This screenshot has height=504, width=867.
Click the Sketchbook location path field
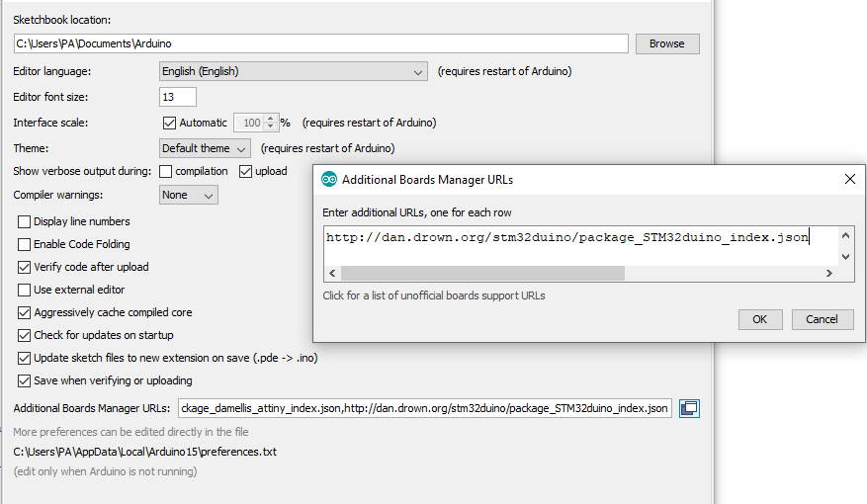[x=320, y=43]
